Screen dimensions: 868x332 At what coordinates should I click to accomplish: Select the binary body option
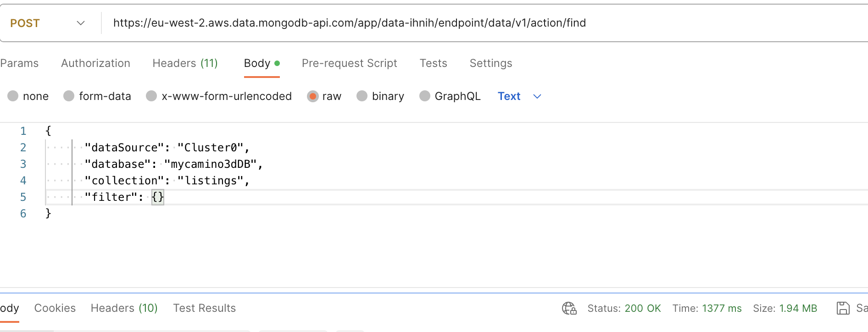362,96
